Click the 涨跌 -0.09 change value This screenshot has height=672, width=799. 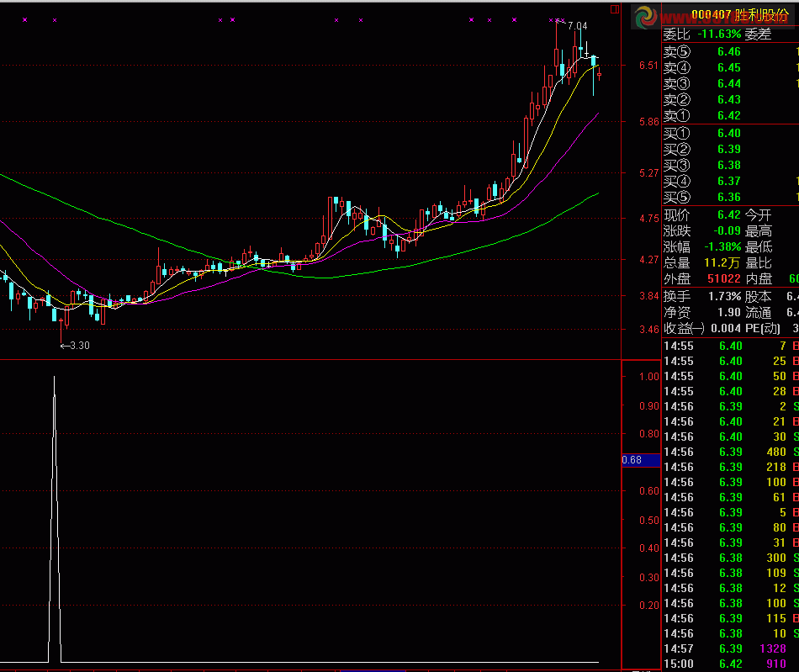(728, 230)
